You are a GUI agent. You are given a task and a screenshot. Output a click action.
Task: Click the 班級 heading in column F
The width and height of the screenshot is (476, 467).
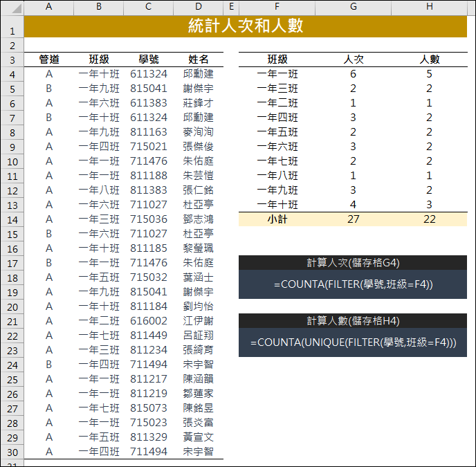coord(277,59)
